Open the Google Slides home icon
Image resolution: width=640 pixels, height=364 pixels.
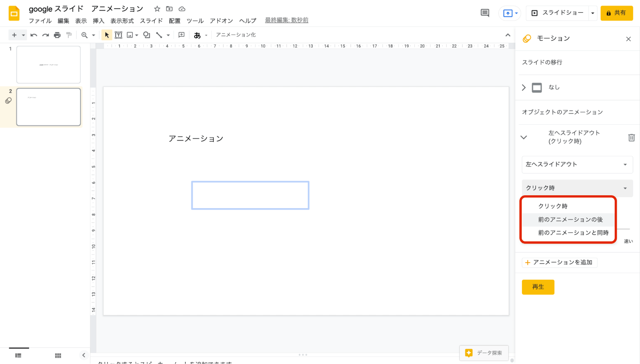(x=14, y=13)
